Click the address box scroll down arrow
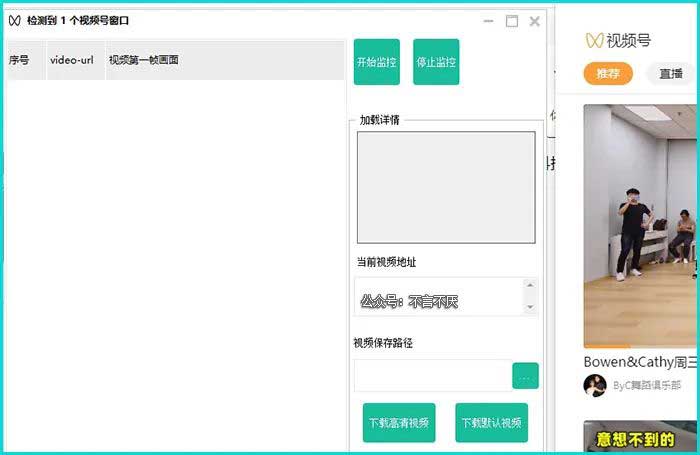This screenshot has width=700, height=455. point(530,308)
